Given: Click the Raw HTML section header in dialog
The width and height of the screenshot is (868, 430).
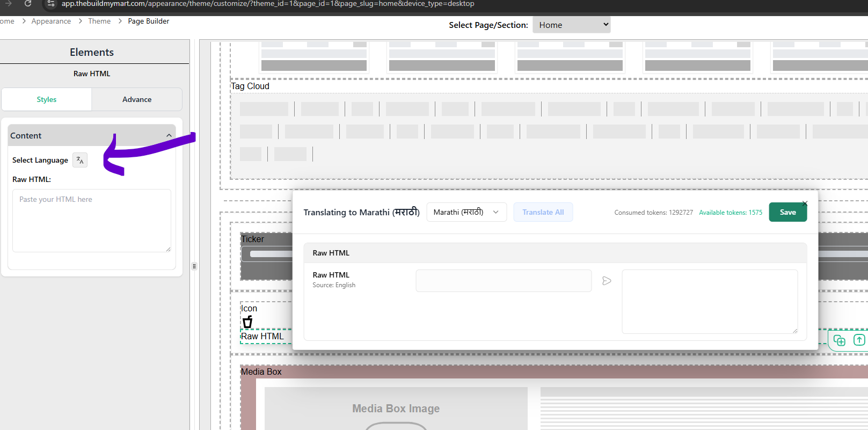Looking at the screenshot, I should click(x=555, y=253).
